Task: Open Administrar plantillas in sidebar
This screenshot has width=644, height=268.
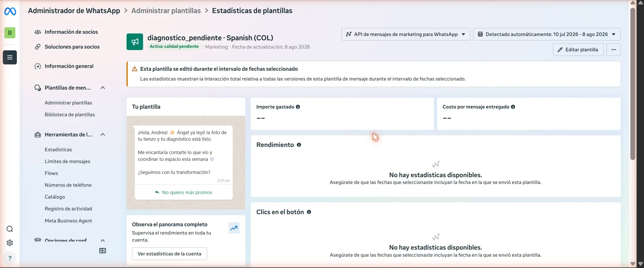Action: click(x=68, y=103)
